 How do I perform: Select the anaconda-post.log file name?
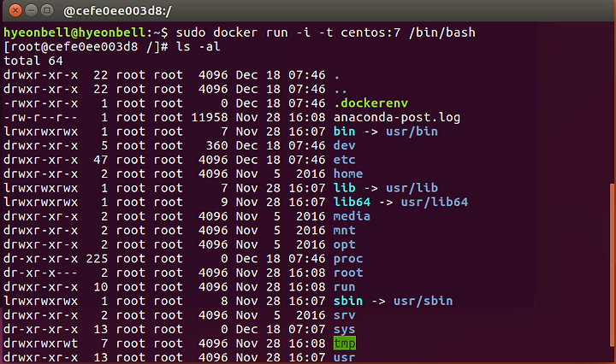[397, 117]
